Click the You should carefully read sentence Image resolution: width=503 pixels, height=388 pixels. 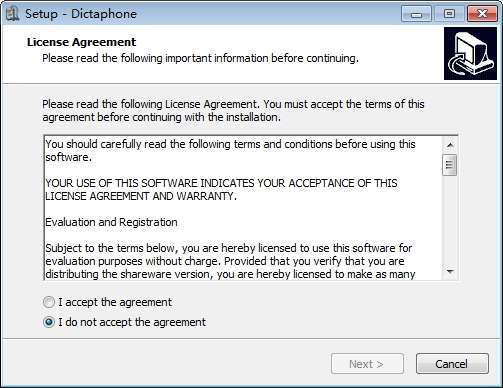click(x=230, y=151)
